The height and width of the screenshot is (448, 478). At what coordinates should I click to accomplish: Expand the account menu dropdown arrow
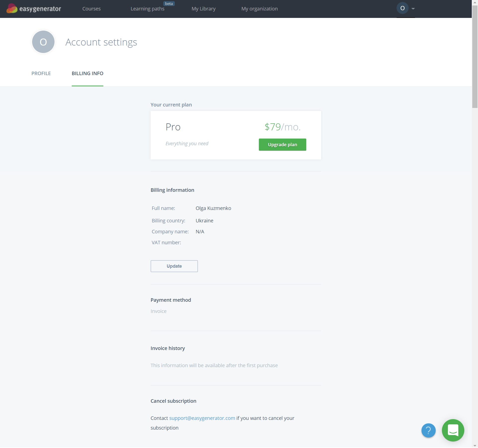tap(413, 8)
